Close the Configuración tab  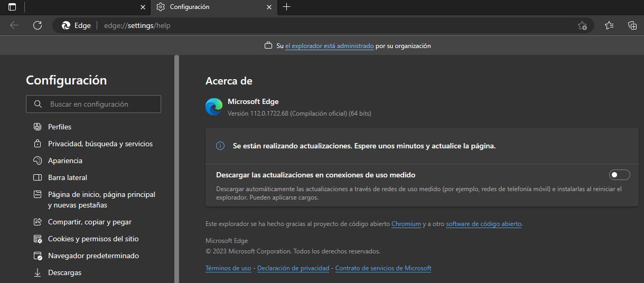[x=269, y=7]
